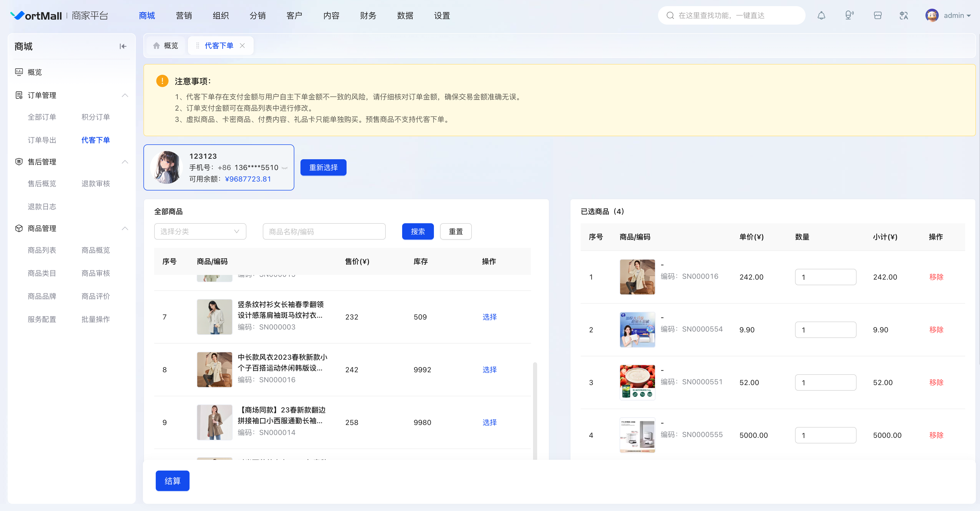
Task: Click the product list vertical scrollbar
Action: coord(535,411)
